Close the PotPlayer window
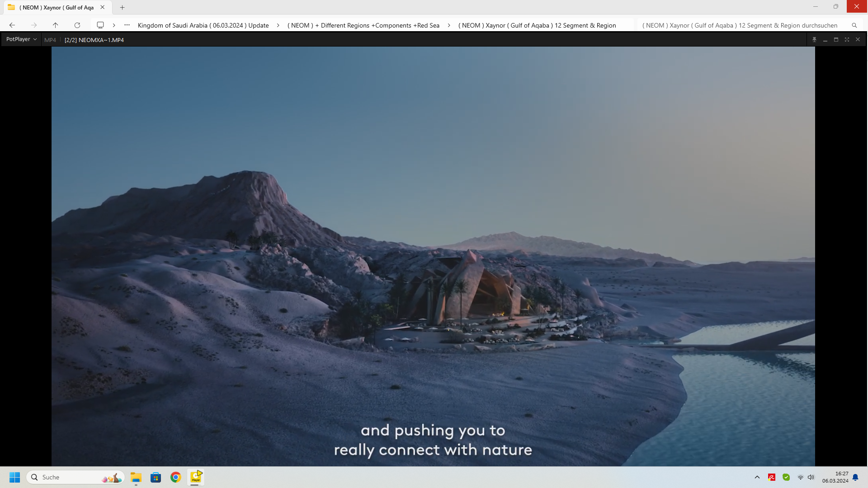This screenshot has width=868, height=488. pyautogui.click(x=858, y=40)
